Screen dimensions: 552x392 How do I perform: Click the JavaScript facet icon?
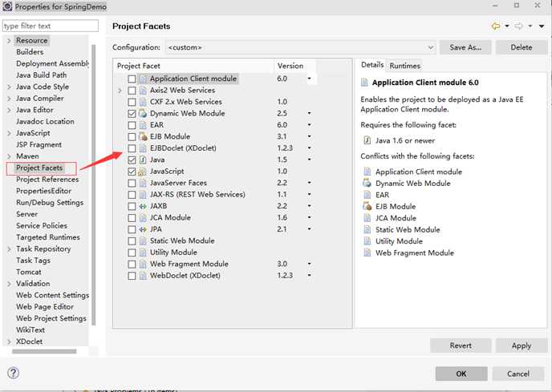[143, 172]
